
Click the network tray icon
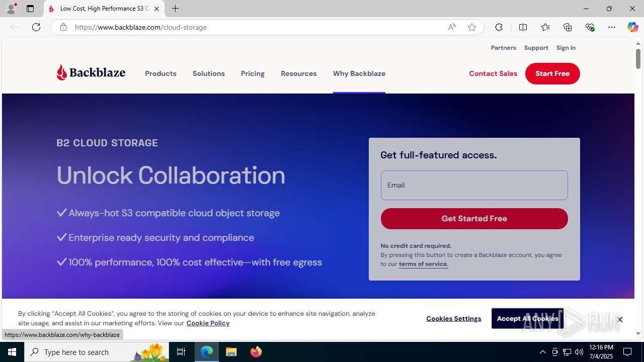(x=567, y=352)
